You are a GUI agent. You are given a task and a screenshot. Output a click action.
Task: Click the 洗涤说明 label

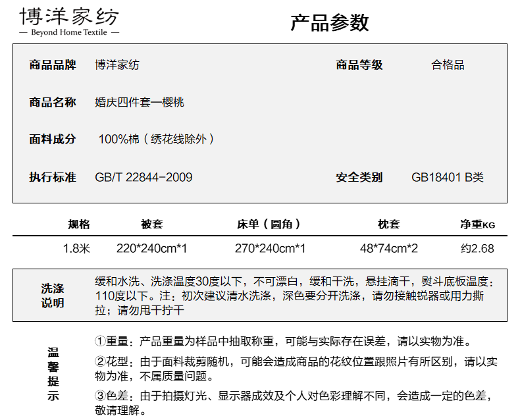[53, 296]
